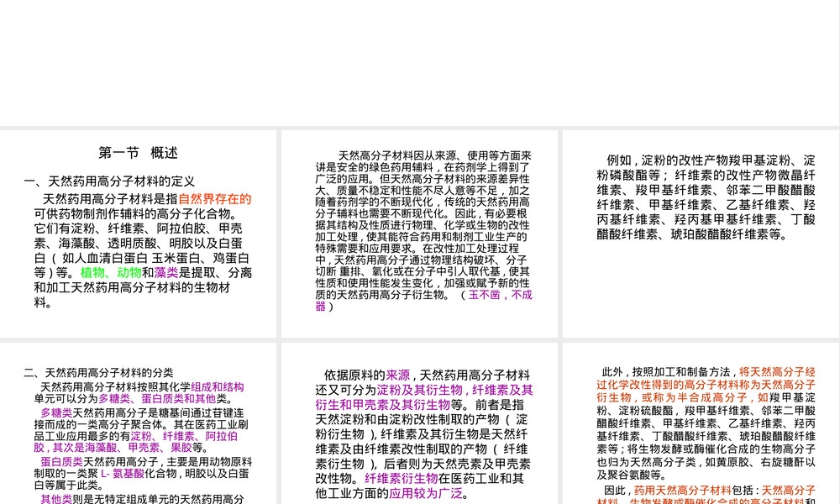Open the slide beginning 此外，按照加工和制备方法
The width and height of the screenshot is (840, 504).
pos(701,423)
